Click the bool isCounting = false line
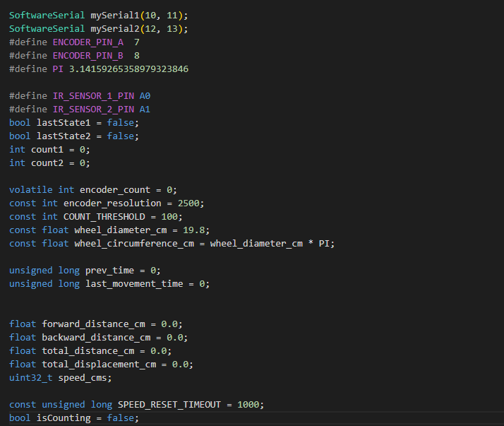The height and width of the screenshot is (426, 504). pyautogui.click(x=74, y=418)
